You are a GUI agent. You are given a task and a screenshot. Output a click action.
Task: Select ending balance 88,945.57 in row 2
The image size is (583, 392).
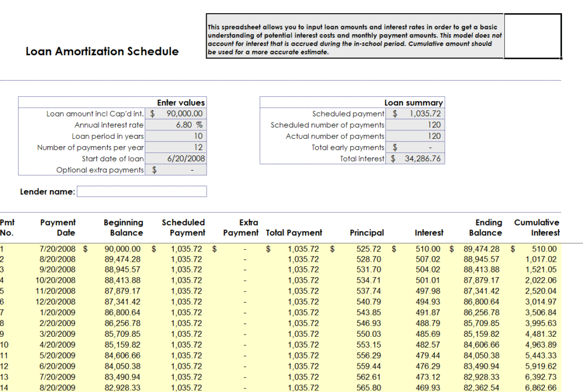pos(482,259)
